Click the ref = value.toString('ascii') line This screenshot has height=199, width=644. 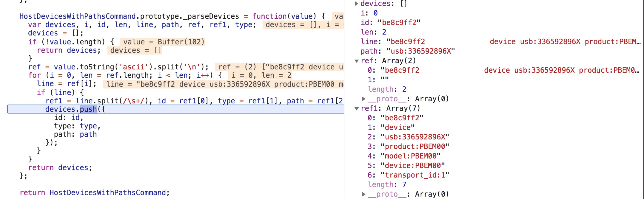[x=118, y=67]
